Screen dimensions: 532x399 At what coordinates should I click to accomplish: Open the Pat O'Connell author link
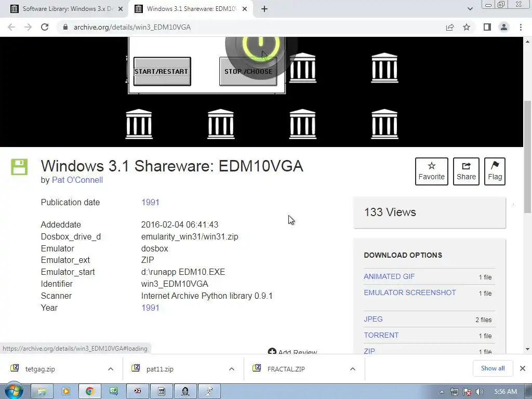coord(77,180)
